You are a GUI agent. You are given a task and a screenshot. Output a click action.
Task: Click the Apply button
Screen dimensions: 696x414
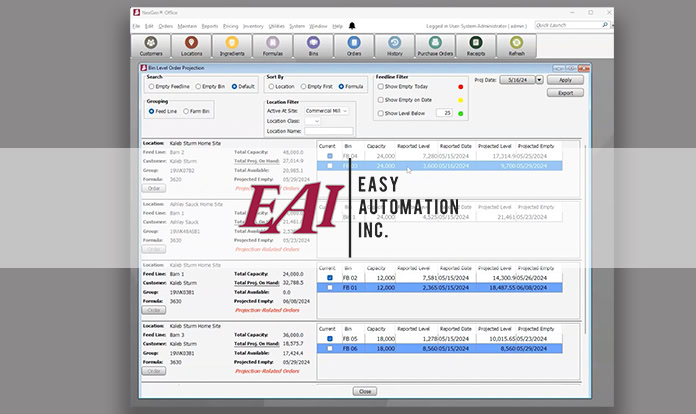pos(565,80)
